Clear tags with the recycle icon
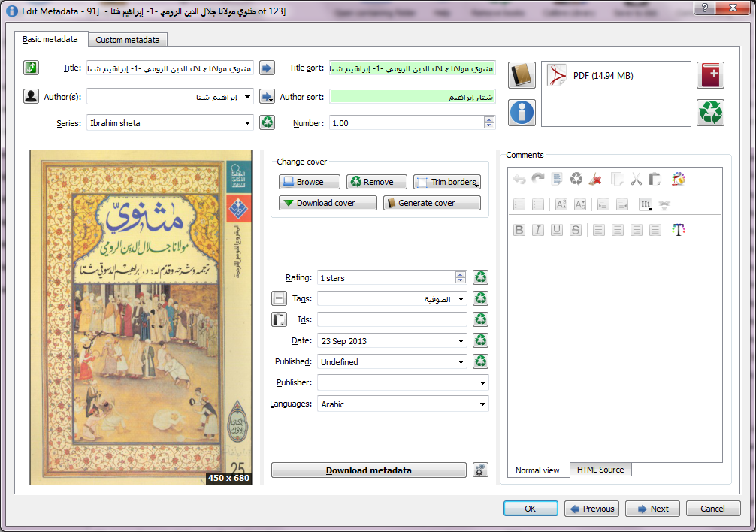 click(481, 298)
